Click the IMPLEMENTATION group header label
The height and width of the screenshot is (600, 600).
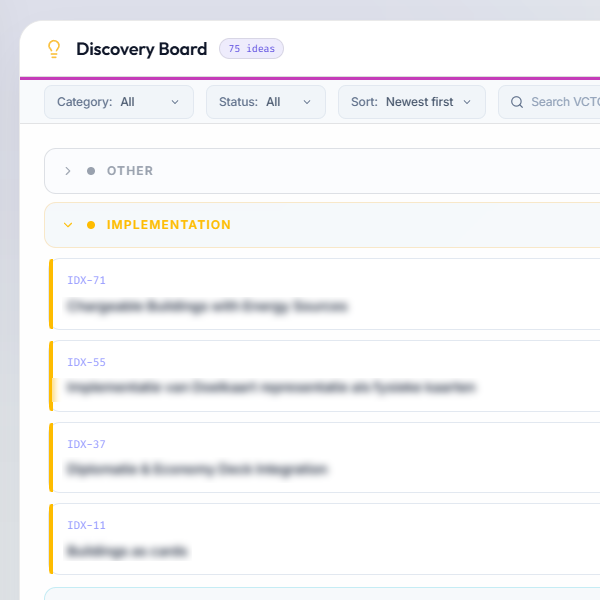pyautogui.click(x=169, y=225)
